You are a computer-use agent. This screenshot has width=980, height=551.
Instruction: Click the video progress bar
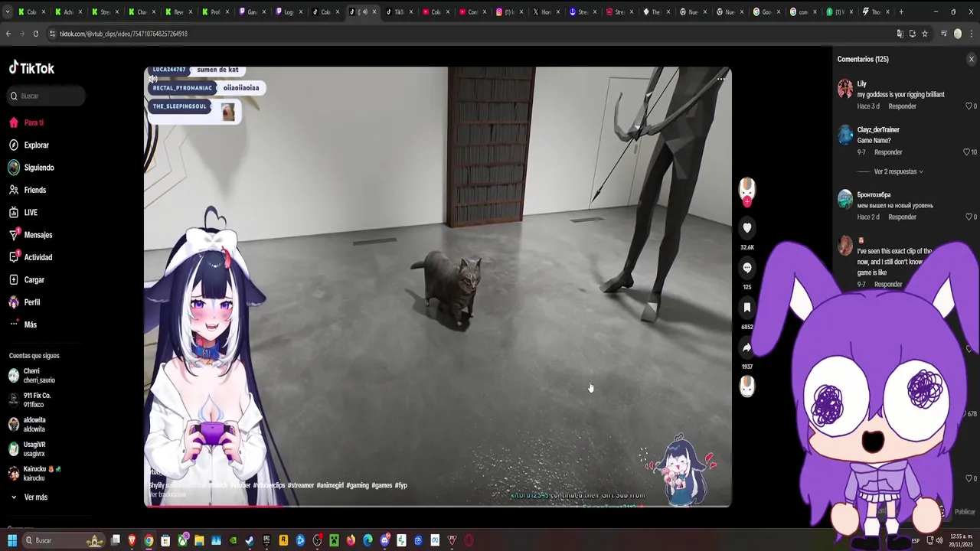(x=438, y=505)
